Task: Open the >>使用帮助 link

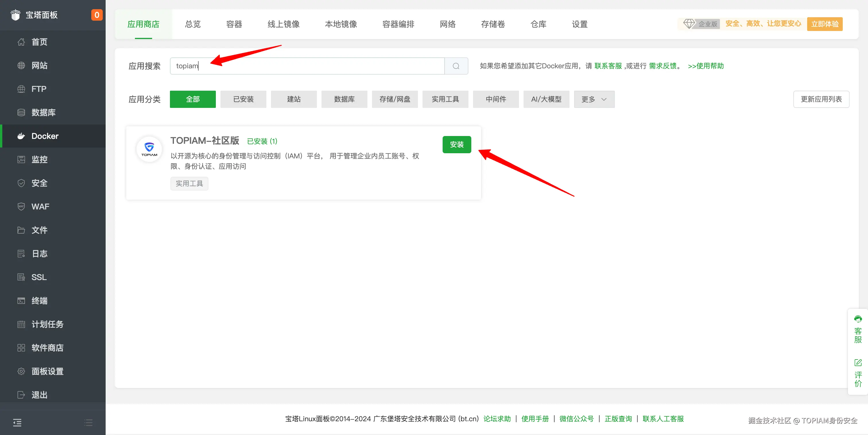Action: click(706, 66)
